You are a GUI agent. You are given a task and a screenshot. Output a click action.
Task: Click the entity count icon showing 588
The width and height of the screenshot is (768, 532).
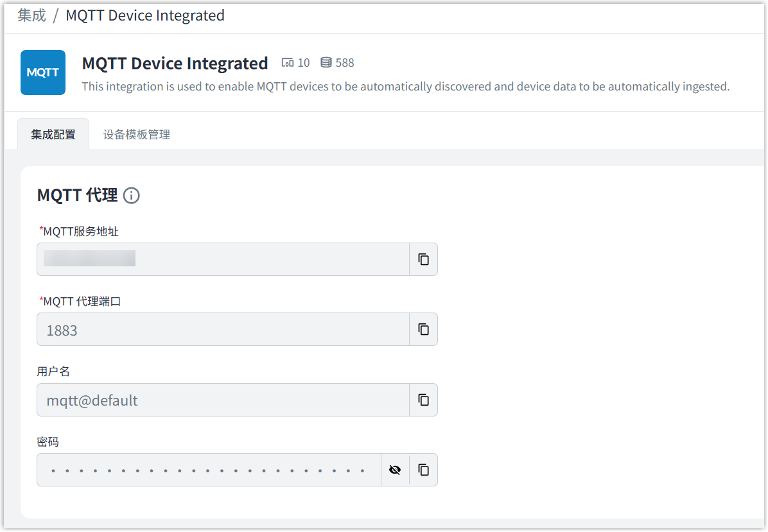pos(326,63)
